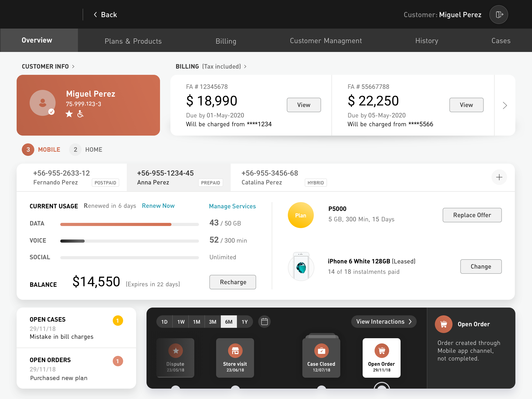Viewport: 532px width, 399px height.
Task: View bill for FA # 12345678
Action: point(304,105)
